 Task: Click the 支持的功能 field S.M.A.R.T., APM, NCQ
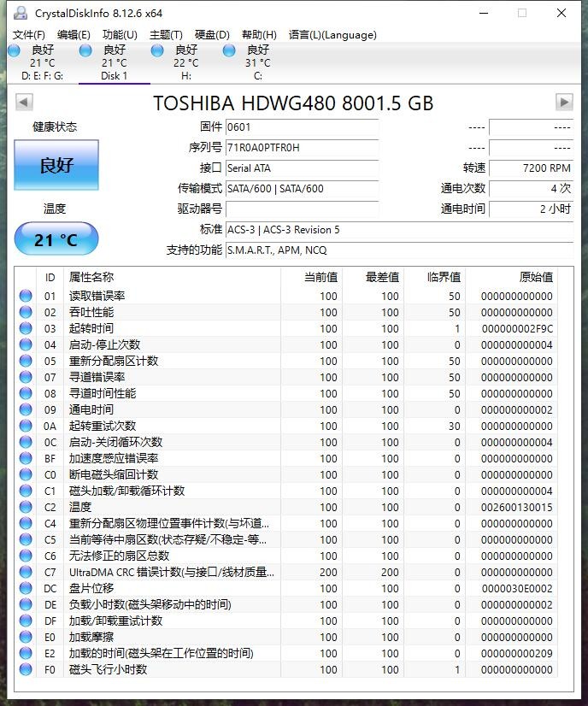(x=399, y=250)
